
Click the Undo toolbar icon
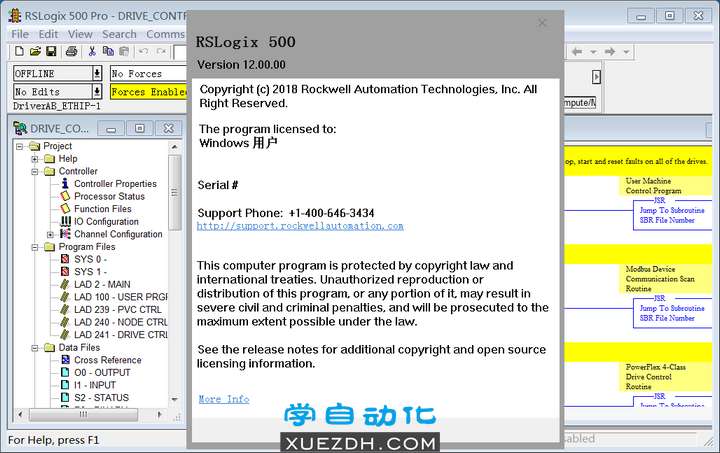[x=143, y=51]
